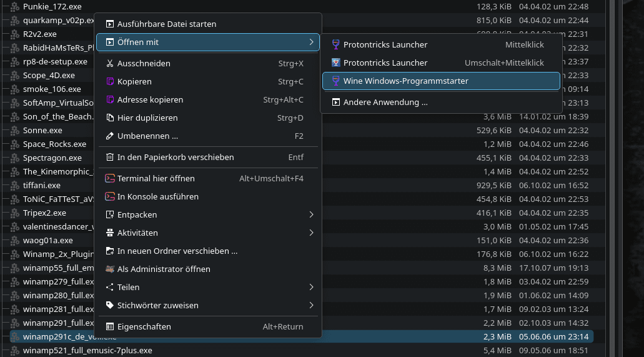Expand the Teilen submenu chevron

coord(311,287)
